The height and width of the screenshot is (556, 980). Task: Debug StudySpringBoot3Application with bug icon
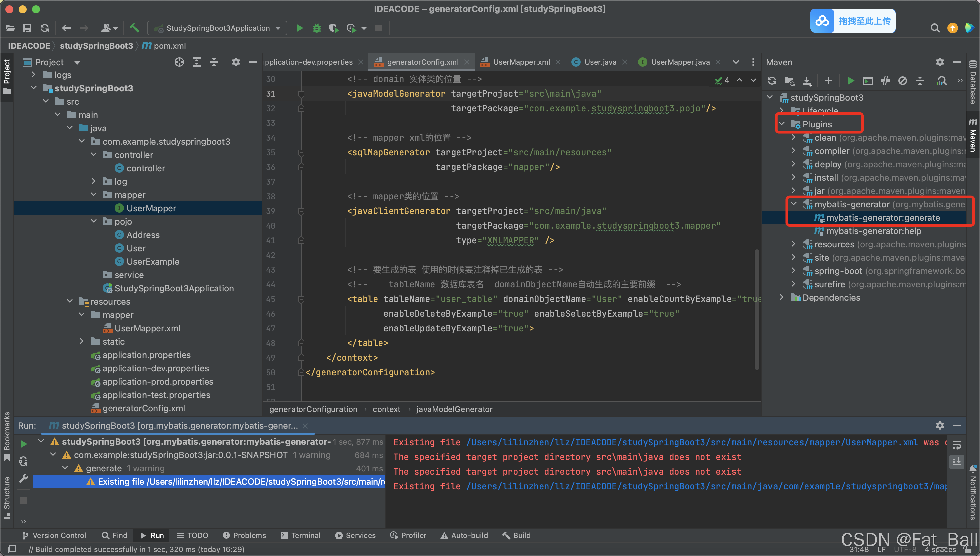point(316,28)
